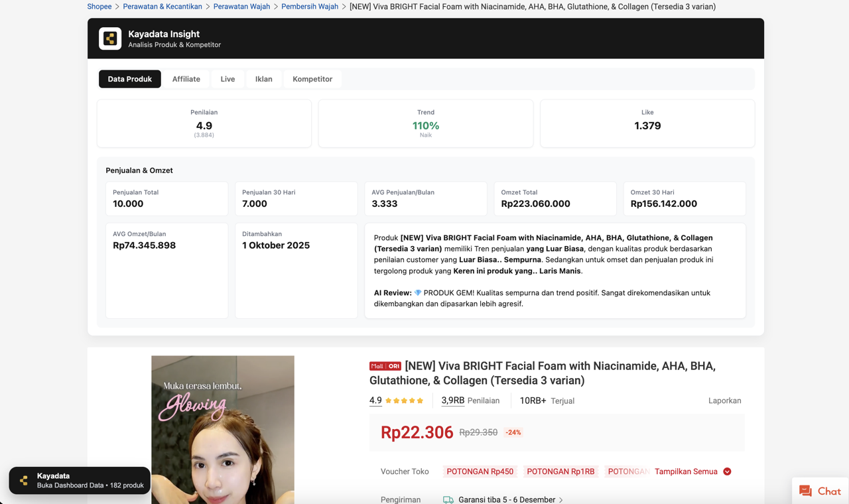This screenshot has width=849, height=504.
Task: Go to Shopee breadcrumb link
Action: point(99,7)
